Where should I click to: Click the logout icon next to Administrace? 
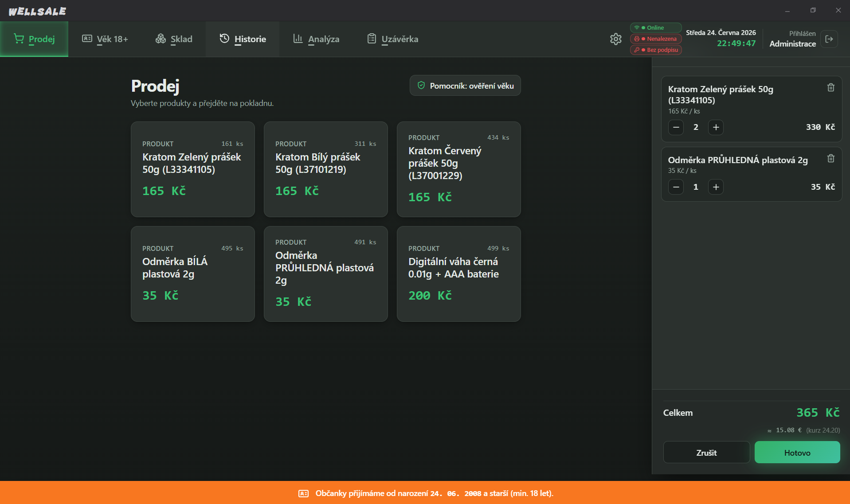(x=829, y=39)
